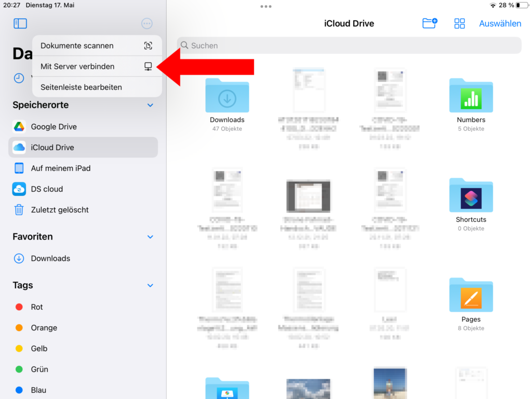Select Mit Server verbinden menu entry

pyautogui.click(x=97, y=66)
